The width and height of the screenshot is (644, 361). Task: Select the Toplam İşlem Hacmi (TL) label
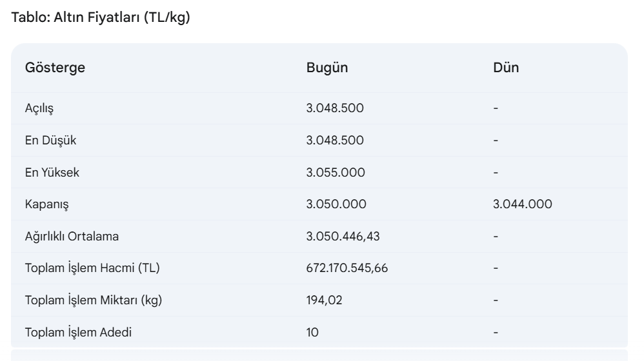[92, 268]
